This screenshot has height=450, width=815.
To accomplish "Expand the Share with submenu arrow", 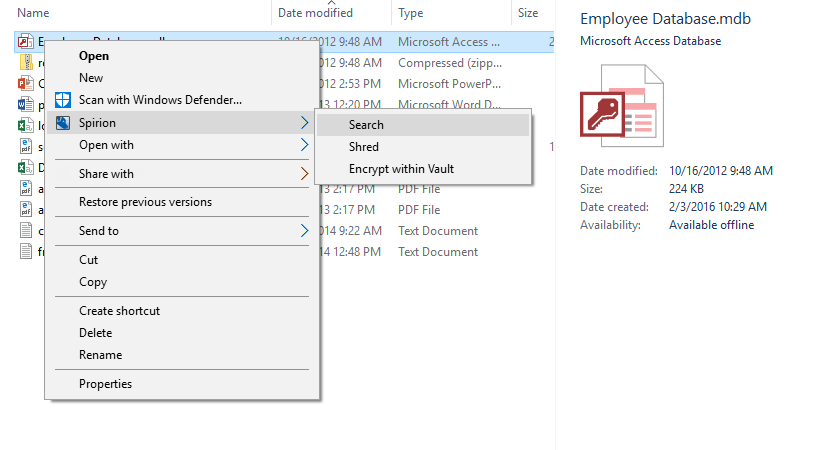I will coord(304,174).
